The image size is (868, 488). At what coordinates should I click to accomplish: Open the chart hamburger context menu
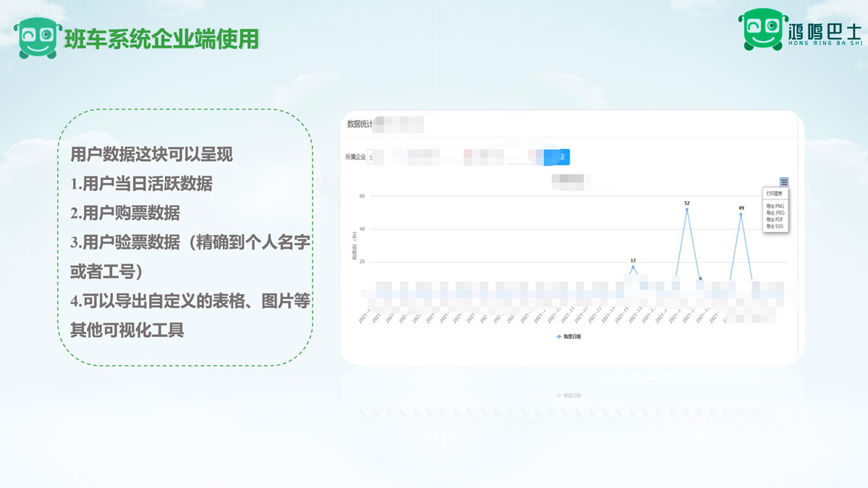(x=784, y=182)
